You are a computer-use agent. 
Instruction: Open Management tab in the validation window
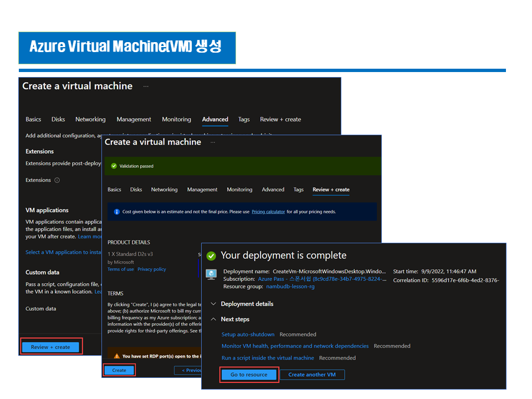coord(202,190)
